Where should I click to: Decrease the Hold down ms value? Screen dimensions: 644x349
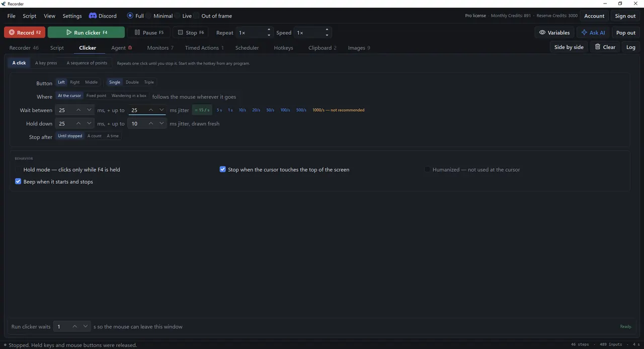pos(89,123)
